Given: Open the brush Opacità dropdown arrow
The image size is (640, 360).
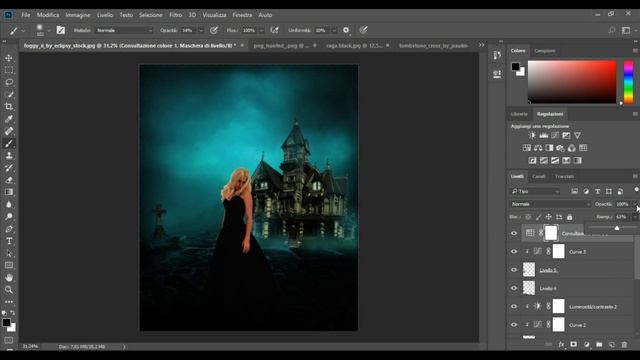Looking at the screenshot, I should coord(200,31).
